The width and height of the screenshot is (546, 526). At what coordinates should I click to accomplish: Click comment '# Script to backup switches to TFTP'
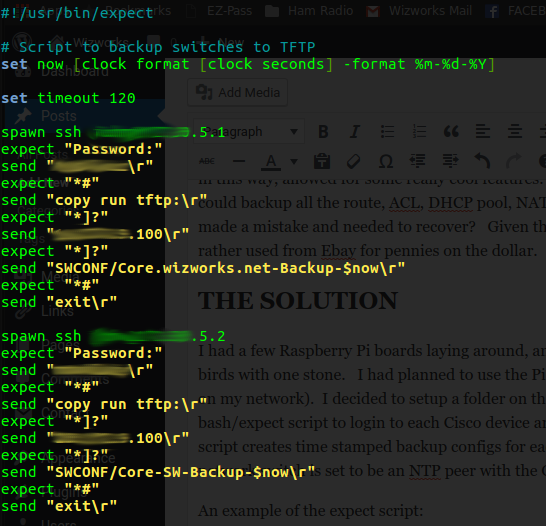[x=158, y=47]
